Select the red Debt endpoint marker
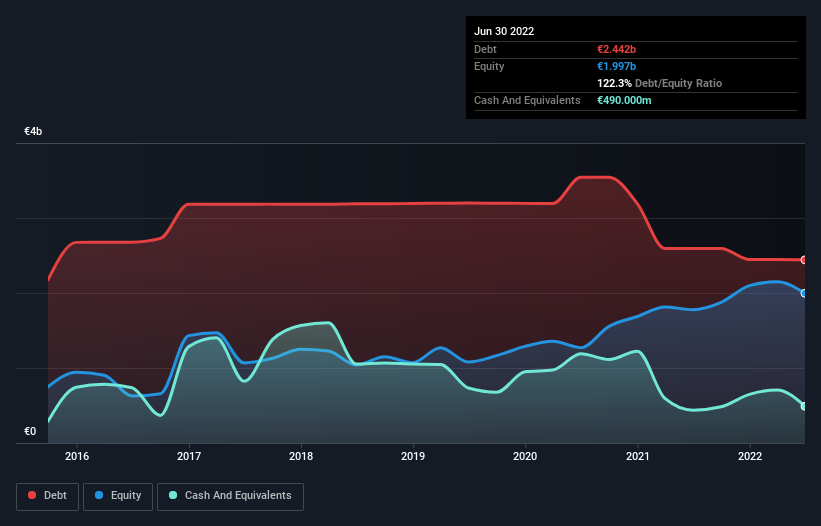Viewport: 821px width, 526px height. [804, 260]
